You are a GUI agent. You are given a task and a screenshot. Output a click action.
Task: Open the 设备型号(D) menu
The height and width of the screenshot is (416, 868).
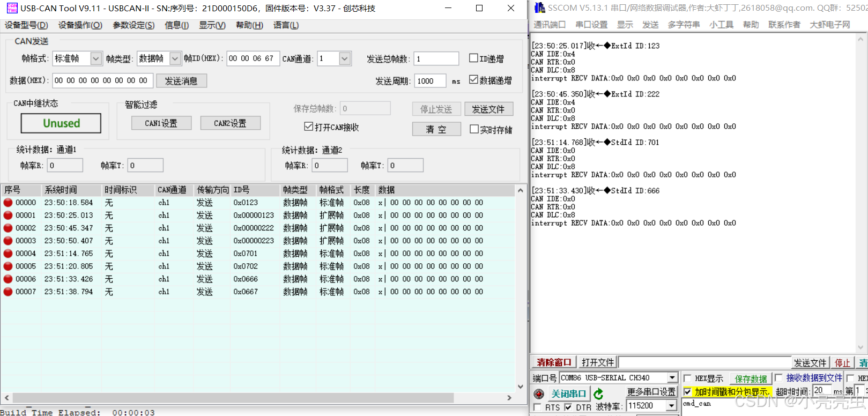(x=26, y=25)
